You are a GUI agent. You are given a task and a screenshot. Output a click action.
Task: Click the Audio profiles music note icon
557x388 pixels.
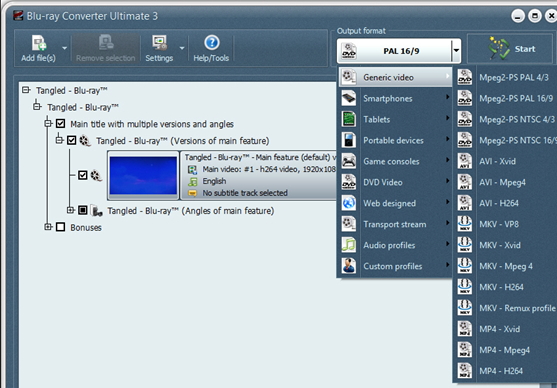349,245
